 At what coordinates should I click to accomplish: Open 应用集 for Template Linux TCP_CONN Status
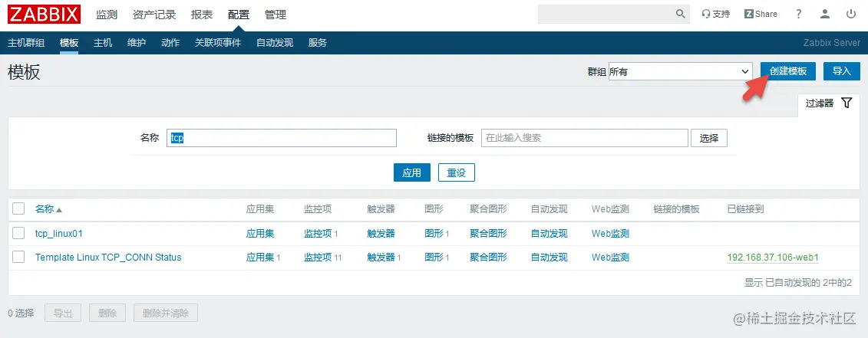260,258
